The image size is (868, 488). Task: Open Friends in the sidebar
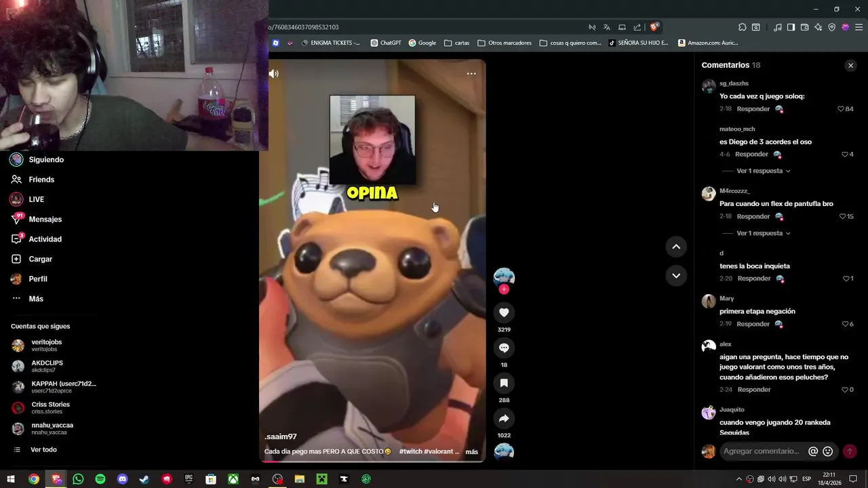[41, 180]
